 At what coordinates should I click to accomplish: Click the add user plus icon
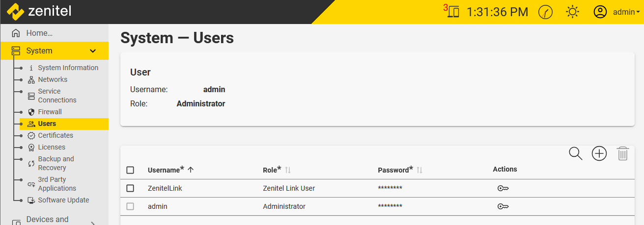point(599,153)
